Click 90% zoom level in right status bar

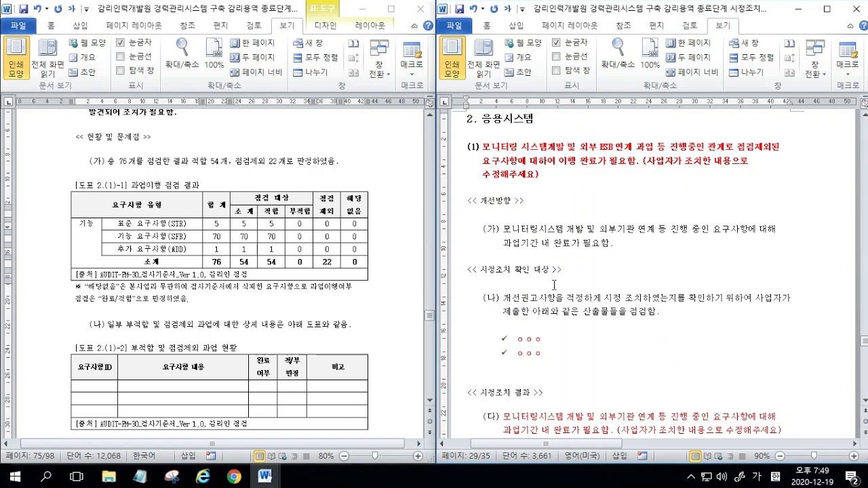[x=762, y=456]
